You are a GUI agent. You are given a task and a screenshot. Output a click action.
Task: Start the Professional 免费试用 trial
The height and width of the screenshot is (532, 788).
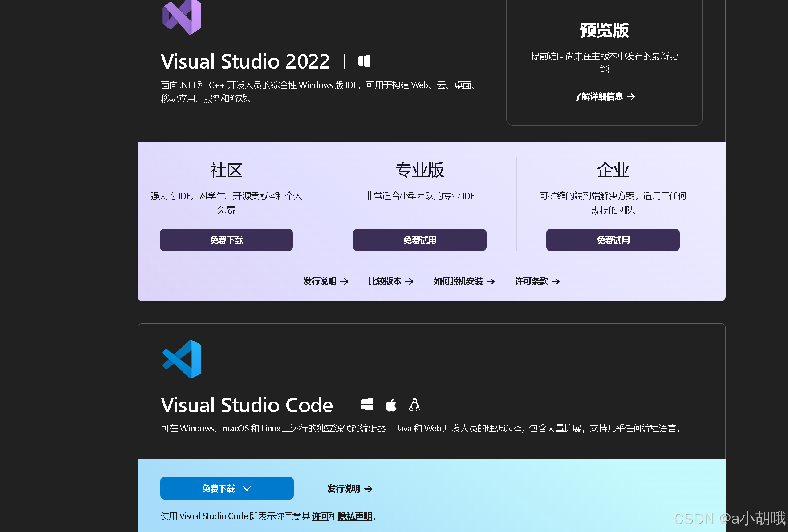[x=420, y=240]
